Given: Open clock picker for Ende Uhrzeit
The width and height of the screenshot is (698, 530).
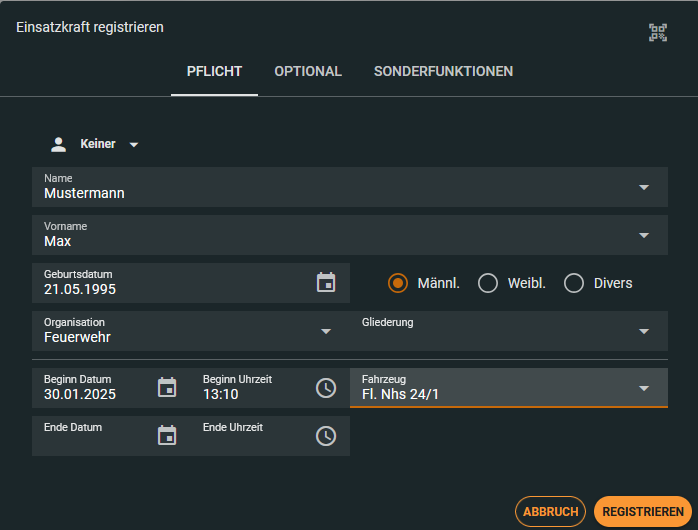Looking at the screenshot, I should point(326,435).
